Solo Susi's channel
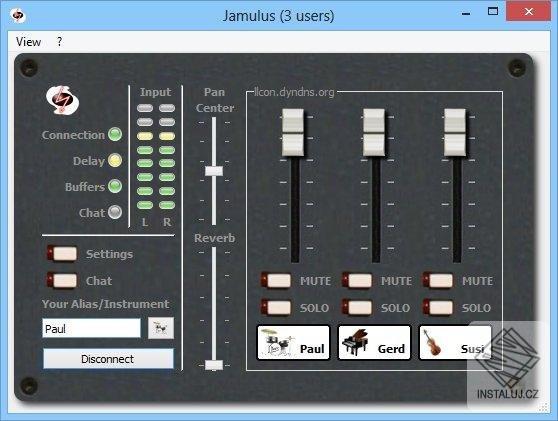This screenshot has width=558, height=421. click(438, 307)
